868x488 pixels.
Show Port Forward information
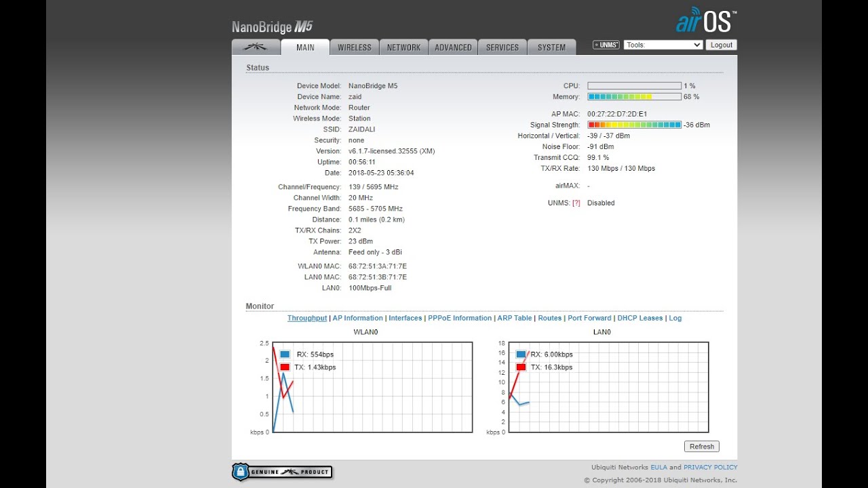[589, 318]
